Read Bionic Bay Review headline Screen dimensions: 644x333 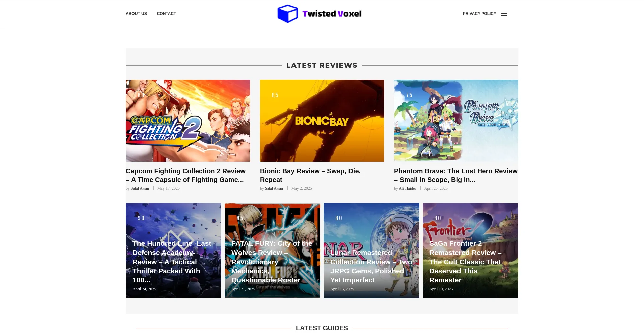[x=310, y=175]
